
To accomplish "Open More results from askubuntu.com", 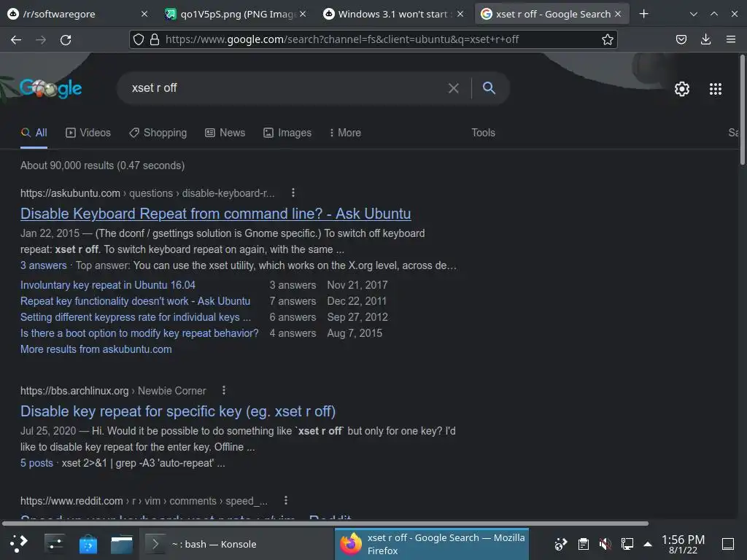I will coord(96,349).
